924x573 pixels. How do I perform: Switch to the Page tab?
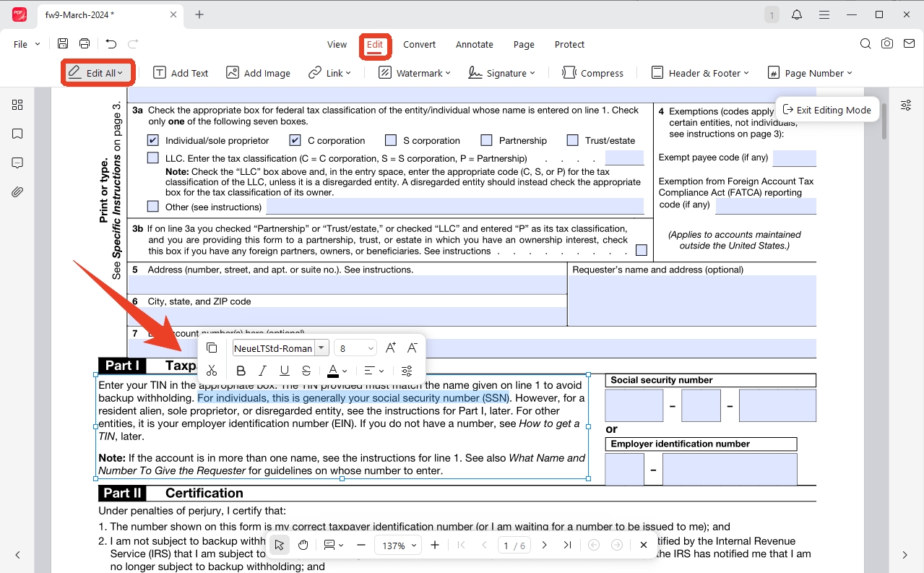(x=524, y=44)
